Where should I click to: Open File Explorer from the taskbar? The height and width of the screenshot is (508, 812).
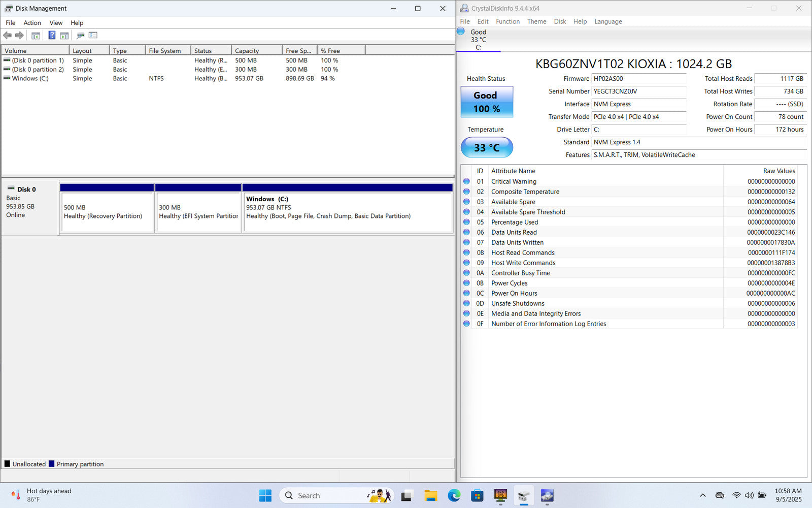click(x=430, y=495)
